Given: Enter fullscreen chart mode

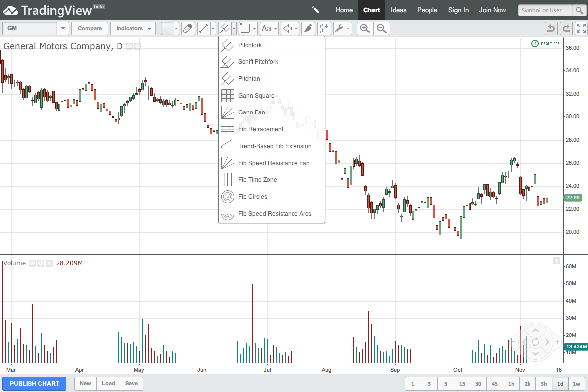Looking at the screenshot, I should tap(581, 29).
